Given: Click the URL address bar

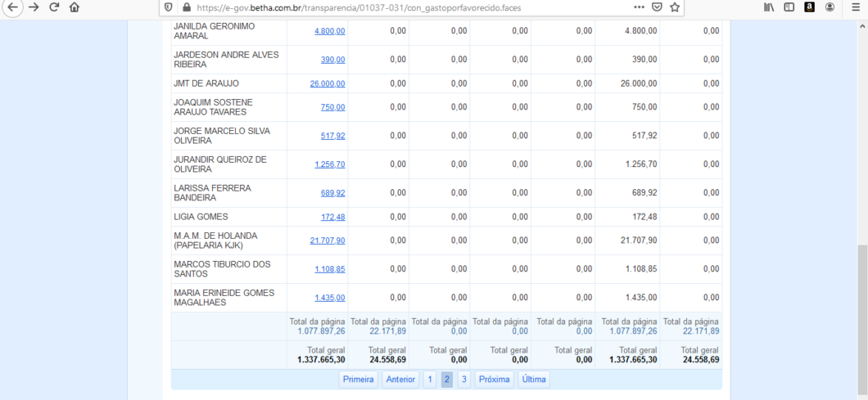Looking at the screenshot, I should click(409, 7).
